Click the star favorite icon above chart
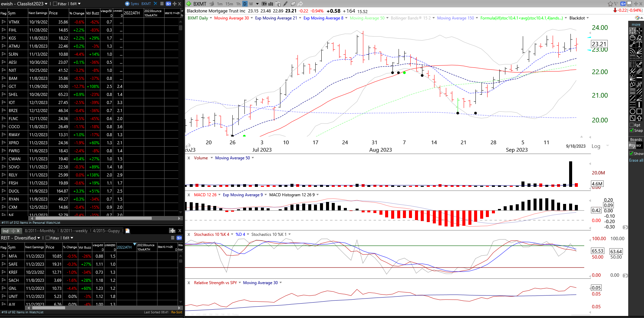Image resolution: width=644 pixels, height=318 pixels. point(610,4)
